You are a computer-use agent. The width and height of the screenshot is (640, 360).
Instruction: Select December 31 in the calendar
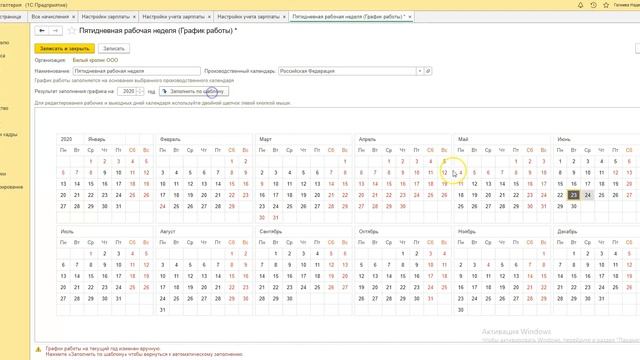pos(602,299)
